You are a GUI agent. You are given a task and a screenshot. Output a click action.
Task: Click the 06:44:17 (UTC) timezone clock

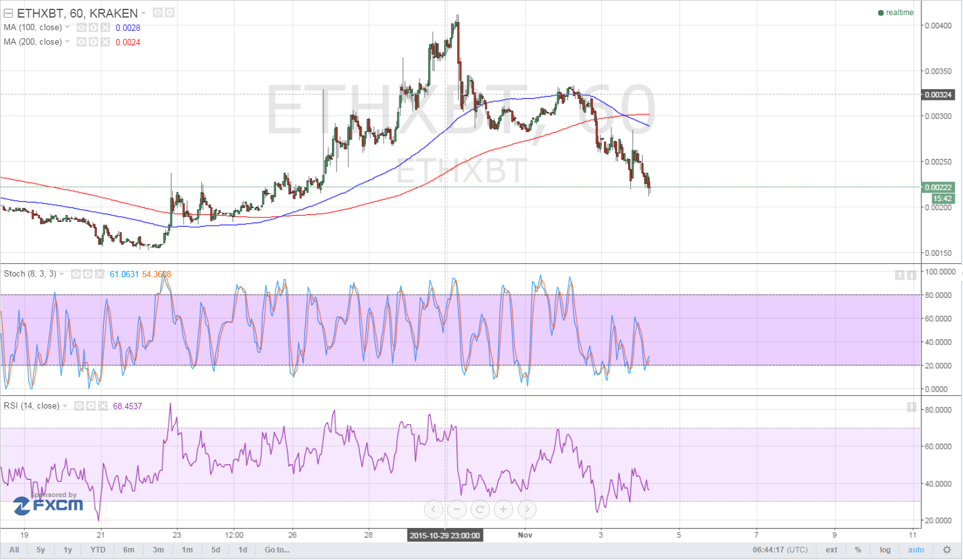[780, 550]
